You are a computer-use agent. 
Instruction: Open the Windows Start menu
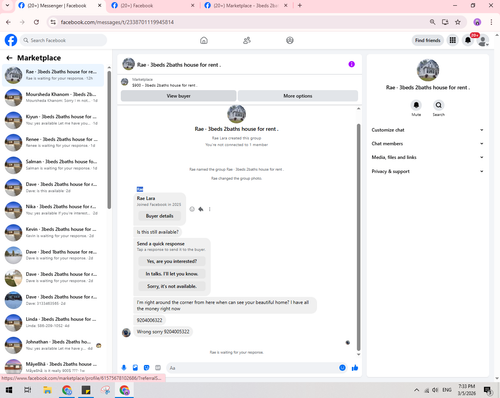point(9,390)
